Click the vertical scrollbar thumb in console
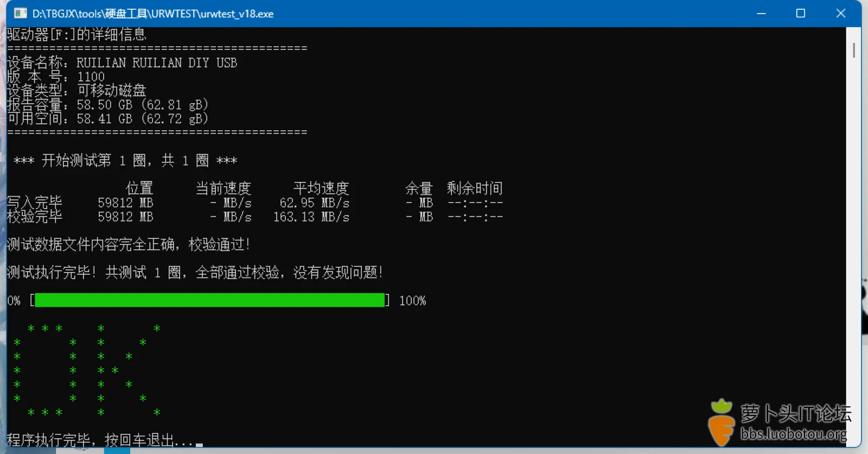Viewport: 868px width, 454px height. pos(854,50)
